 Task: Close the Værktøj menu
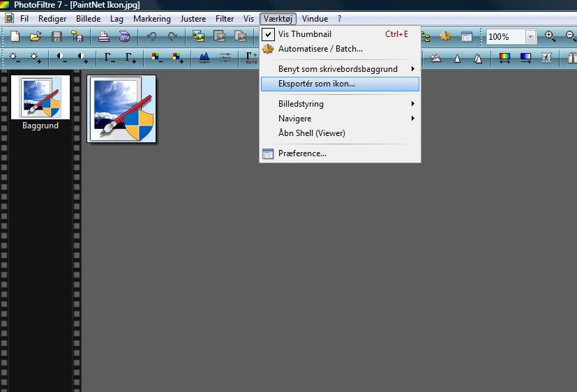point(278,18)
